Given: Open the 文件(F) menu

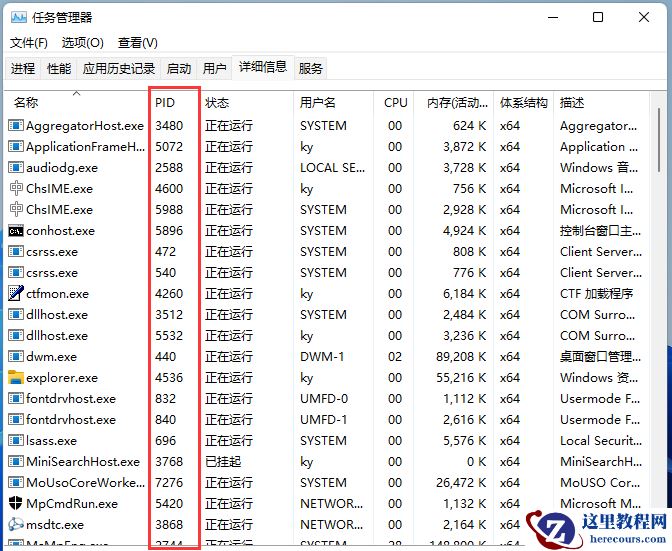Looking at the screenshot, I should click(x=29, y=43).
